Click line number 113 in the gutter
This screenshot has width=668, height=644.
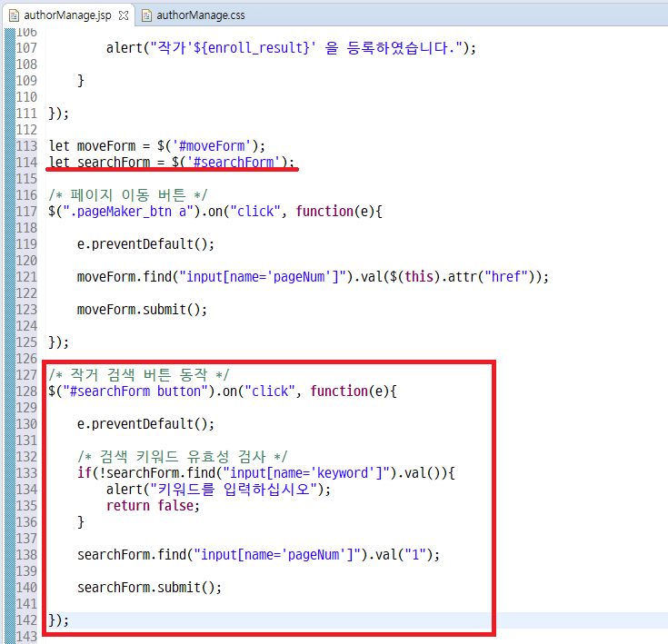(26, 146)
